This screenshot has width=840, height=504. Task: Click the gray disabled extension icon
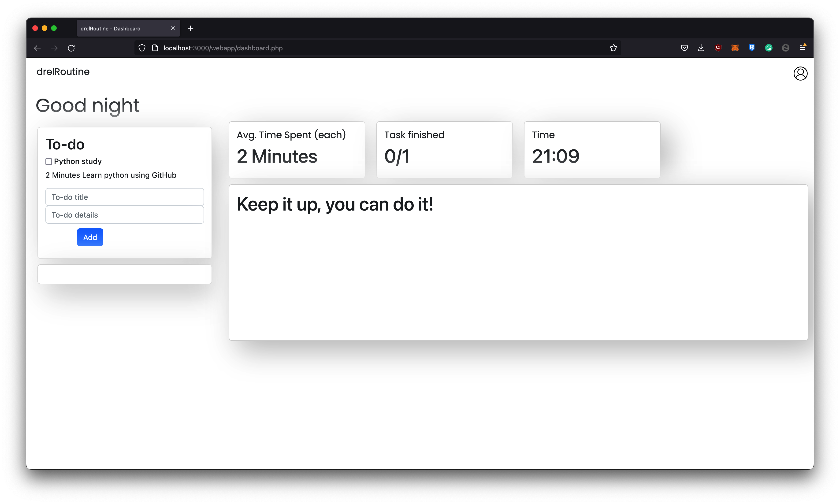tap(785, 48)
